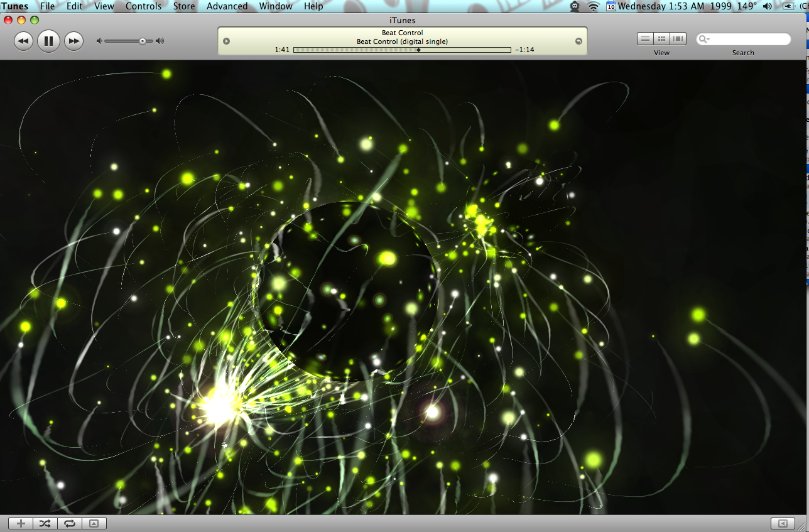The width and height of the screenshot is (809, 532).
Task: Click the system volume icon in the menu bar
Action: click(768, 6)
